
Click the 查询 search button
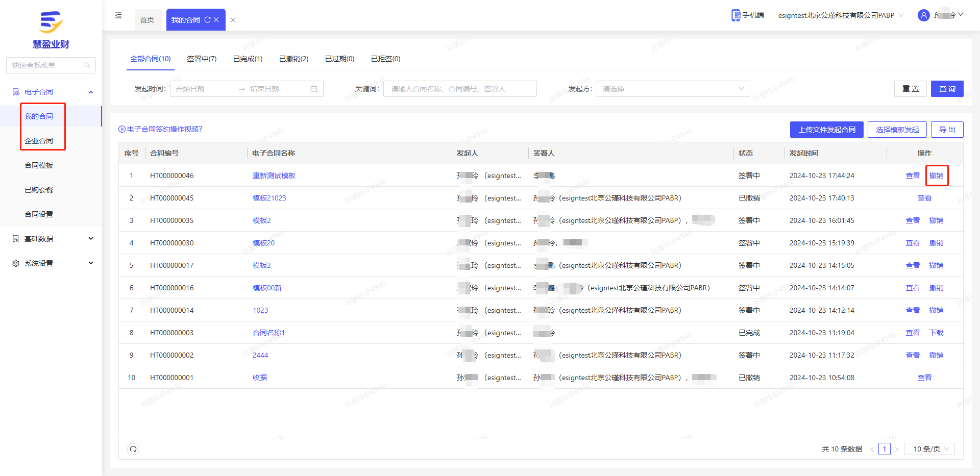(947, 89)
